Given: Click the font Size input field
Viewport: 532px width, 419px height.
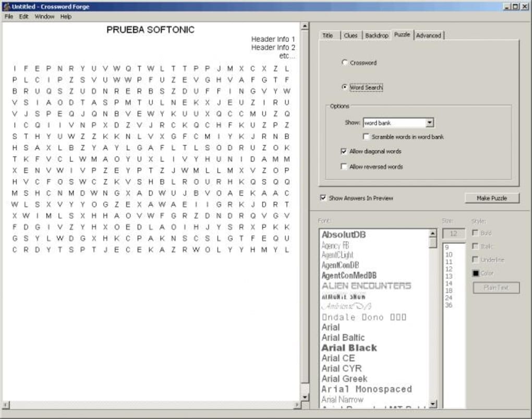Looking at the screenshot, I should coord(454,233).
